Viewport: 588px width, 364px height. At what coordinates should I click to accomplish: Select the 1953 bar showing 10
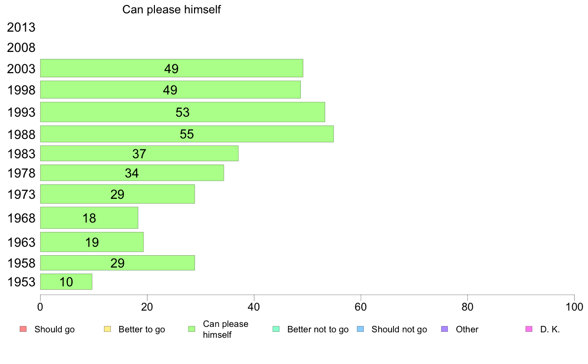pos(66,281)
